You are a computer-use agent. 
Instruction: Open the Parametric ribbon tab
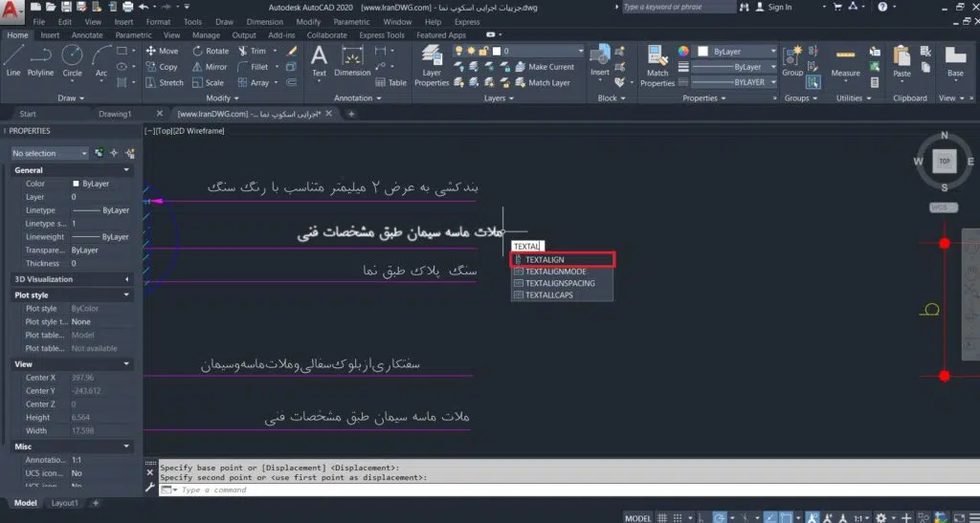coord(133,35)
